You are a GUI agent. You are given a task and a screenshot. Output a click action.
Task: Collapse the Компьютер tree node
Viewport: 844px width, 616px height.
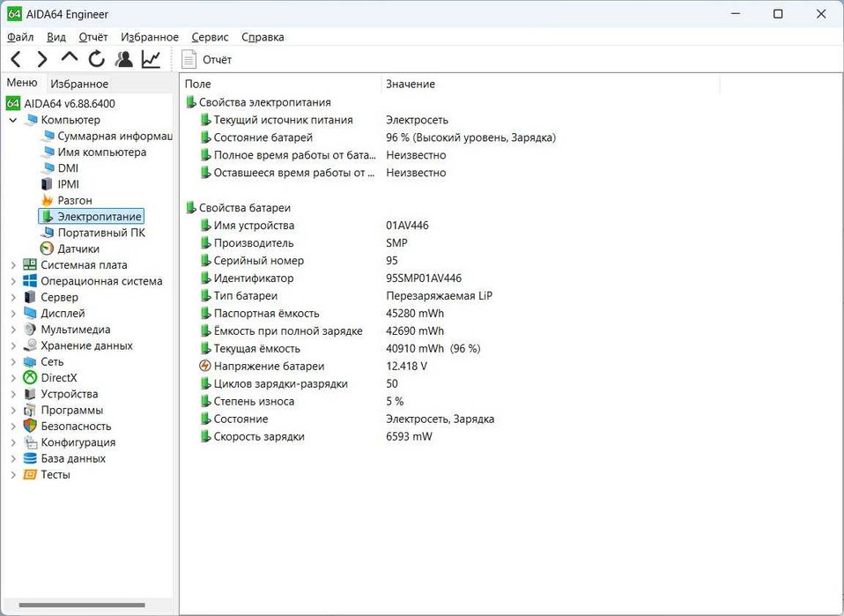pos(13,120)
